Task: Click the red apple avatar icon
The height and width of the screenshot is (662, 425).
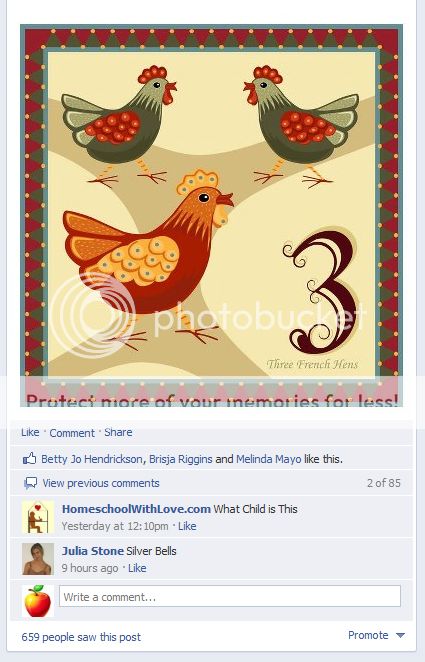Action: click(38, 601)
